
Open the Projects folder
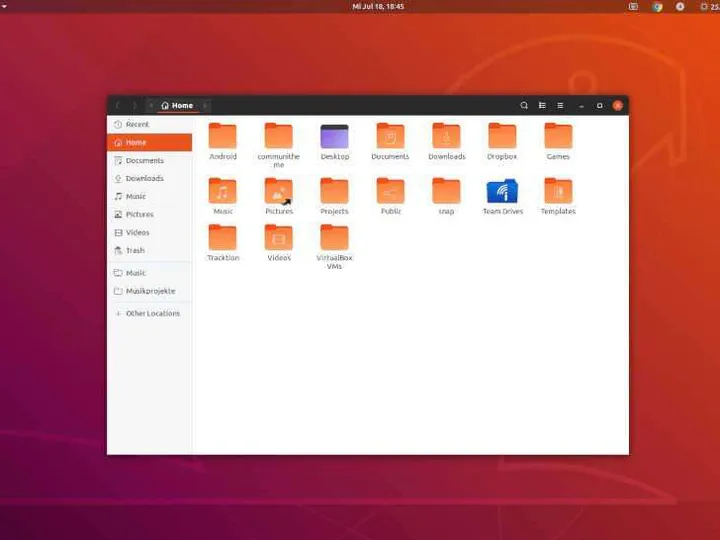pyautogui.click(x=335, y=191)
